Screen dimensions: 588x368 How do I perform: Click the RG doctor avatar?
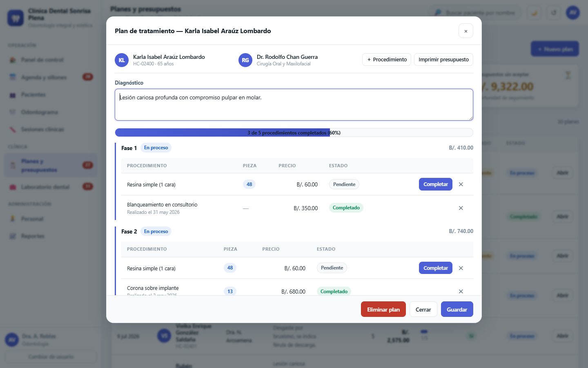[245, 60]
